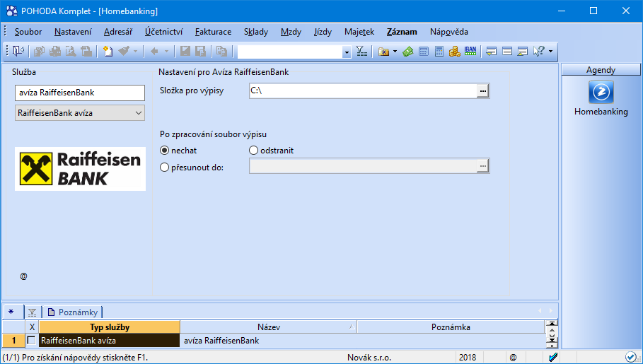This screenshot has width=643, height=364.
Task: Open dropdown arrow next to help pointer
Action: pos(550,51)
